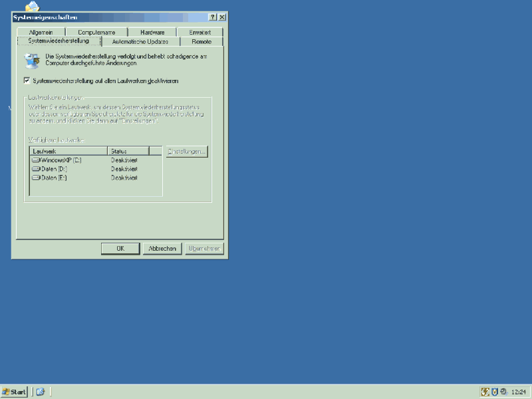Click the Einstellungen button

(187, 152)
